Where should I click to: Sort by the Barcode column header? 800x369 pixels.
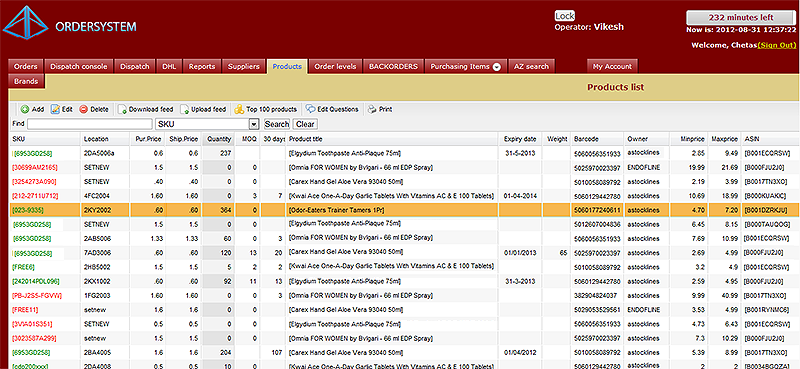tap(597, 139)
